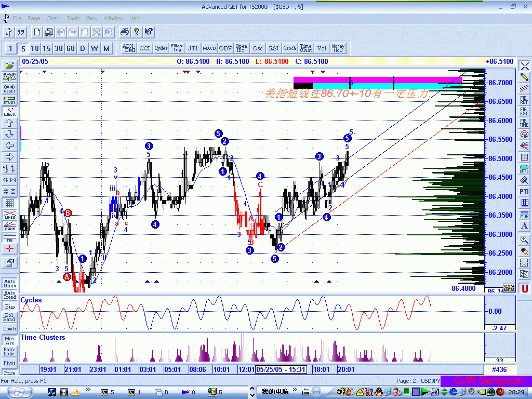Image resolution: width=532 pixels, height=399 pixels.
Task: Click the Fibonacci Retracement tool (FIB RET)
Action: pos(524,100)
